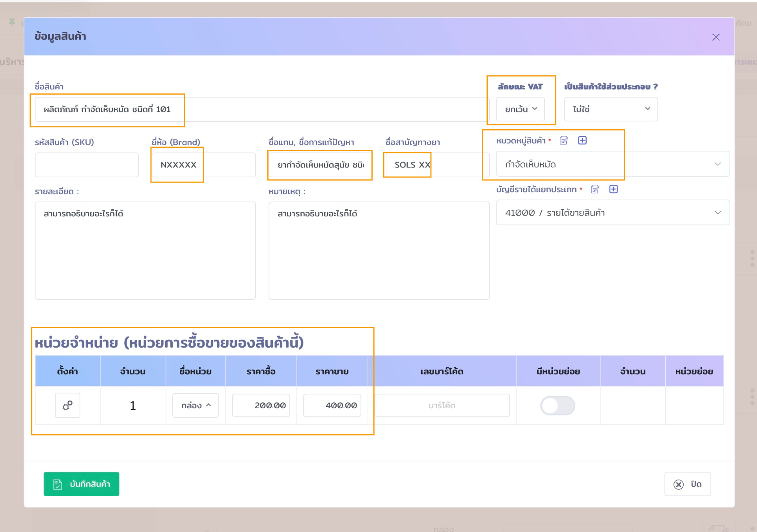Open the ลักษณะ VAT dropdown showing ยกเว้น
The image size is (757, 532).
[x=520, y=109]
